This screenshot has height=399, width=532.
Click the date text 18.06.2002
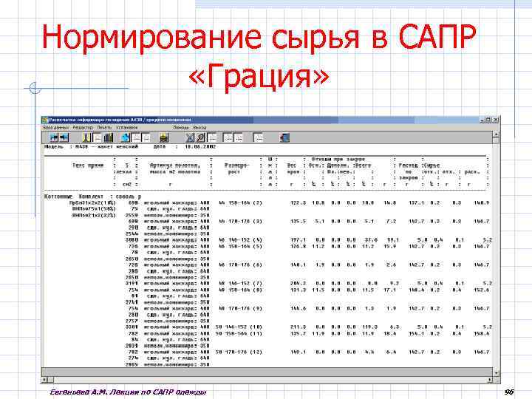[200, 147]
